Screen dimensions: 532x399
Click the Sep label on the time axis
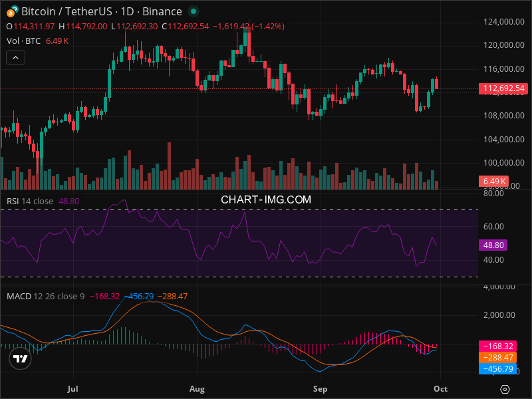click(x=321, y=388)
